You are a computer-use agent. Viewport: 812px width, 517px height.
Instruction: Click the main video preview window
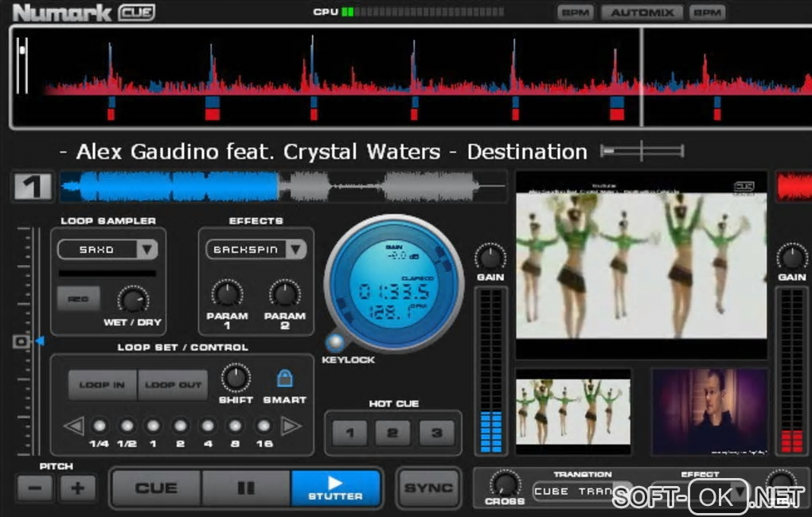point(642,266)
